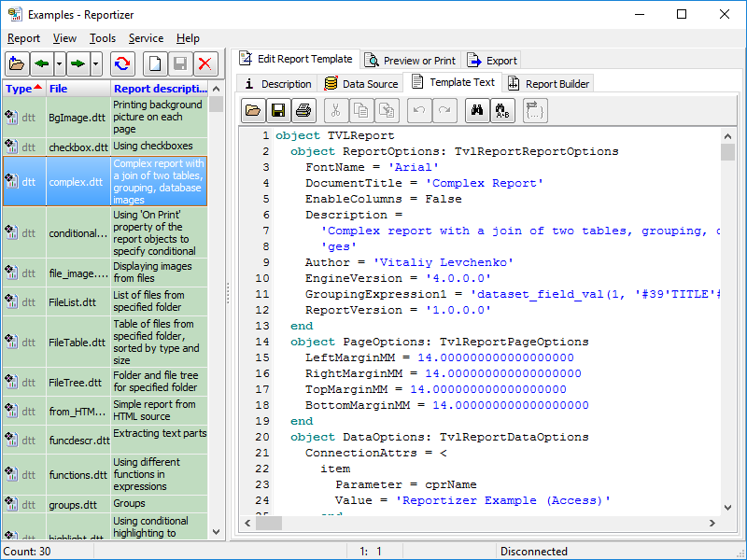Open the View menu
The image size is (747, 560).
64,38
